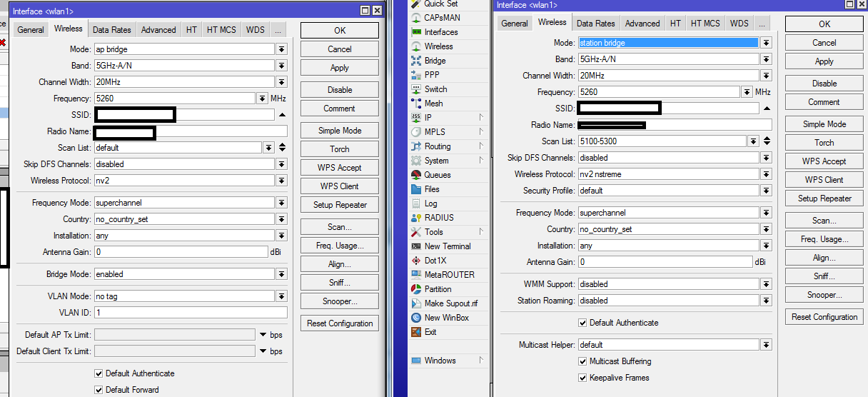Click Setup Repeater in right window
The image size is (868, 397).
click(824, 198)
